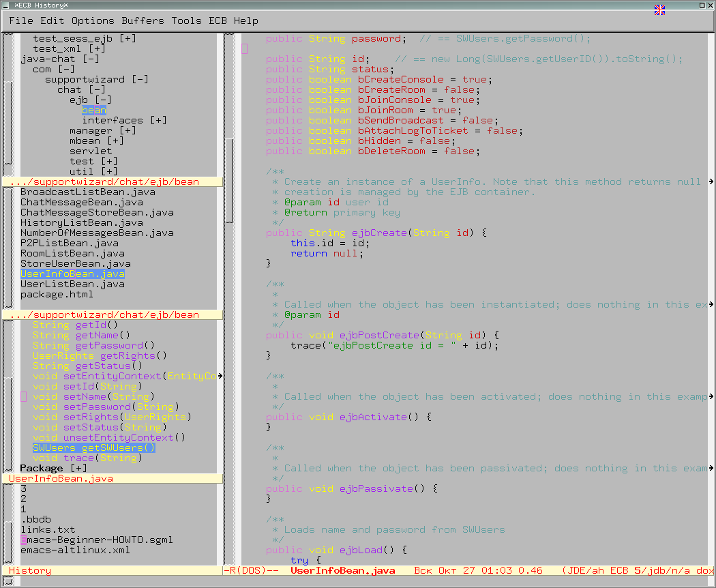Select the bean directory node
The width and height of the screenshot is (716, 588).
(94, 110)
